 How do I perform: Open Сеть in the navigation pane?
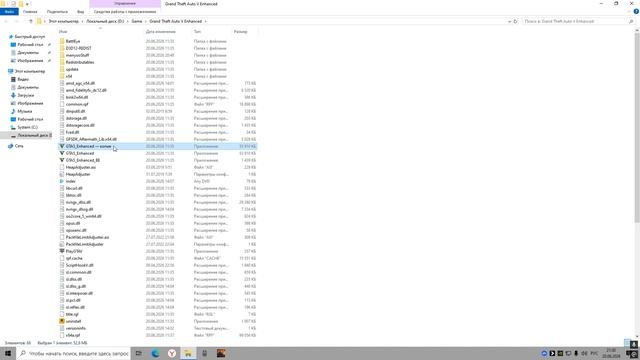[19, 146]
